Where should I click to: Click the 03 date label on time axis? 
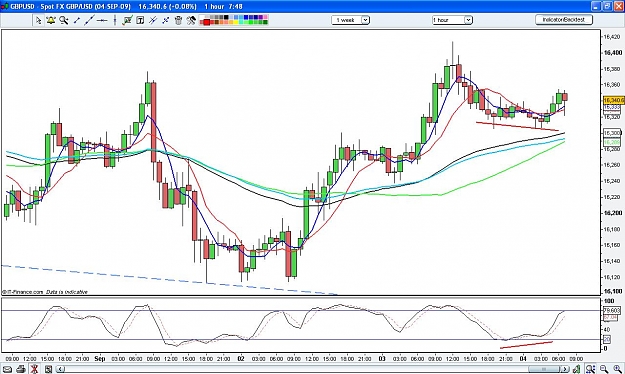tap(382, 358)
